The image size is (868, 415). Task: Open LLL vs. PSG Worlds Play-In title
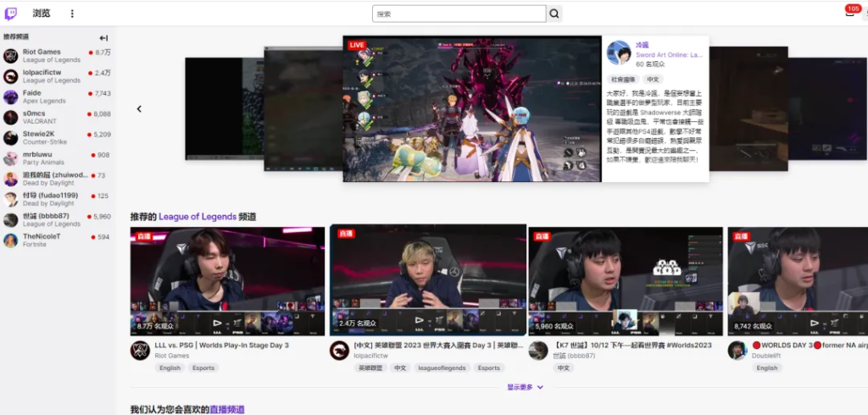[x=222, y=346]
